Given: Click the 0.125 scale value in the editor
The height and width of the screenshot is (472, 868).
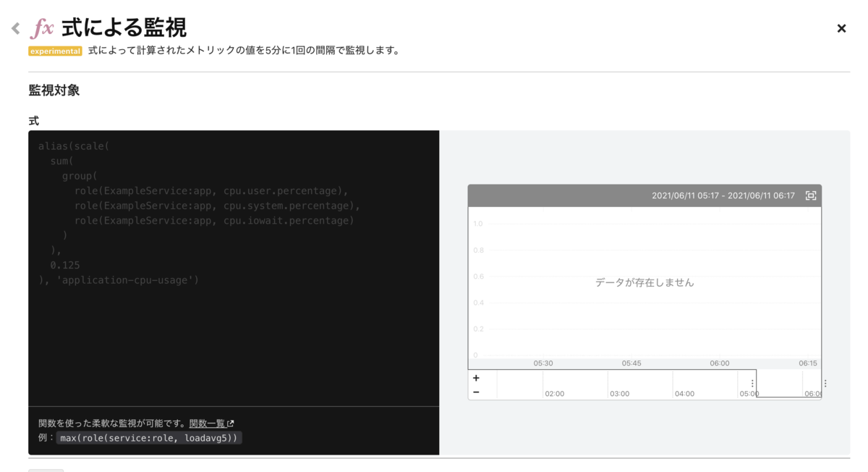Looking at the screenshot, I should point(65,265).
